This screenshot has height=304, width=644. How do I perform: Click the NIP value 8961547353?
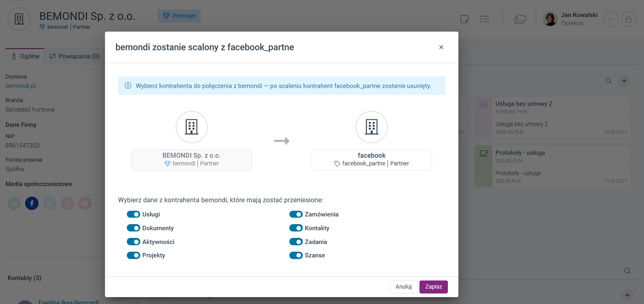coord(22,146)
